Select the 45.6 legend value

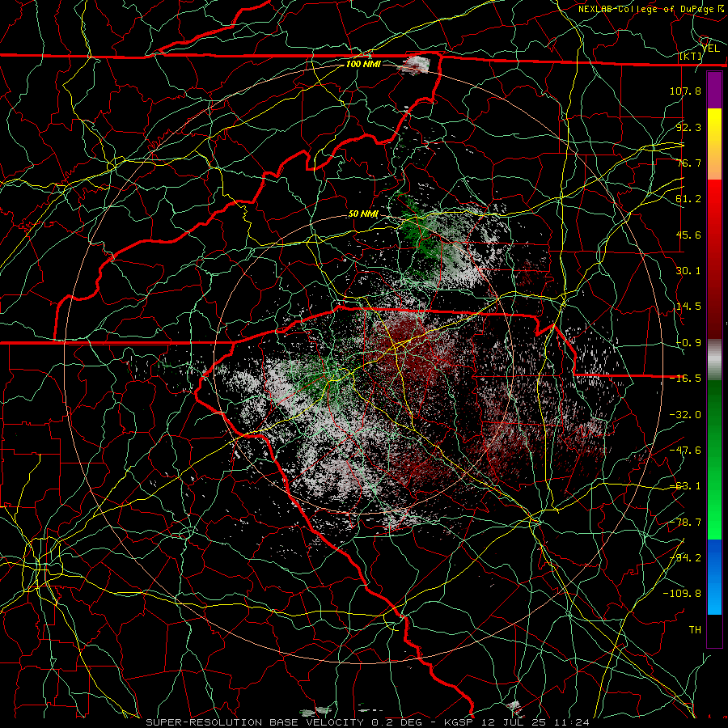(x=688, y=235)
